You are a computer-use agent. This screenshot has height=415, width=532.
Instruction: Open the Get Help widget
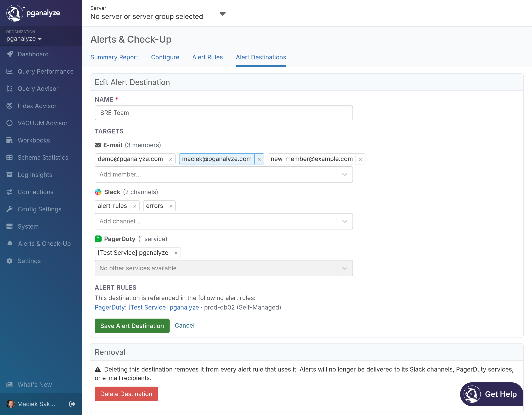click(x=492, y=394)
